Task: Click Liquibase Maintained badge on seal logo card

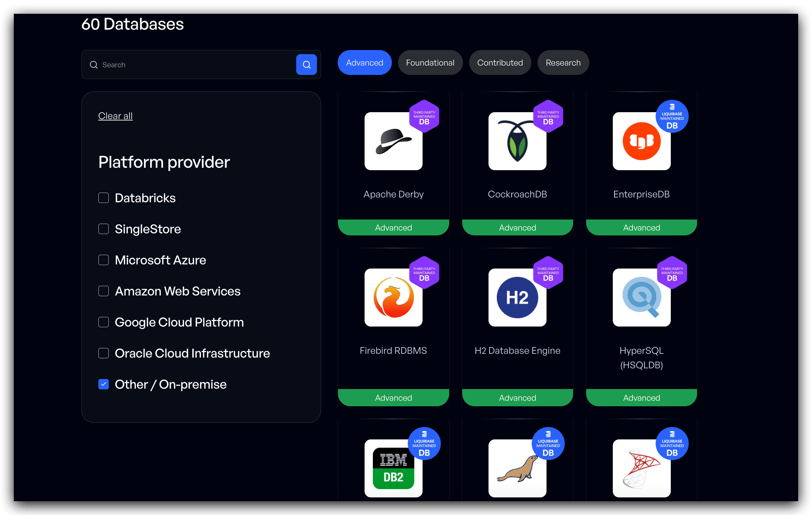Action: (548, 444)
